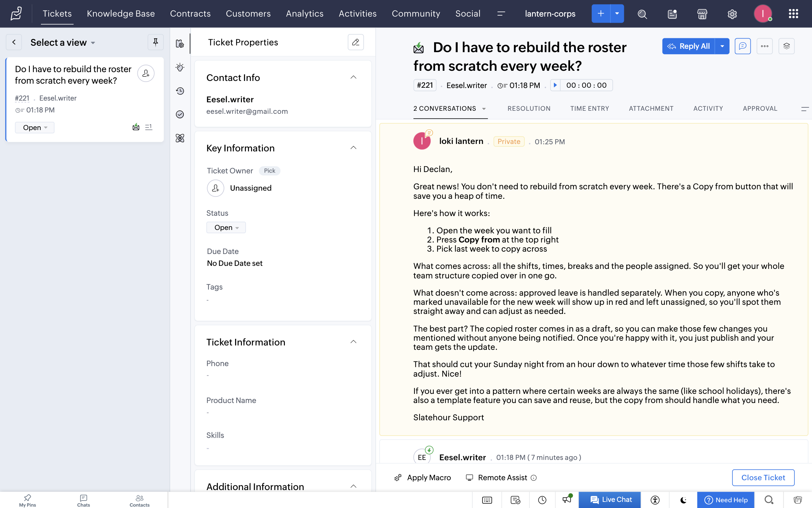
Task: Add a comment using speech bubble icon
Action: pos(743,46)
